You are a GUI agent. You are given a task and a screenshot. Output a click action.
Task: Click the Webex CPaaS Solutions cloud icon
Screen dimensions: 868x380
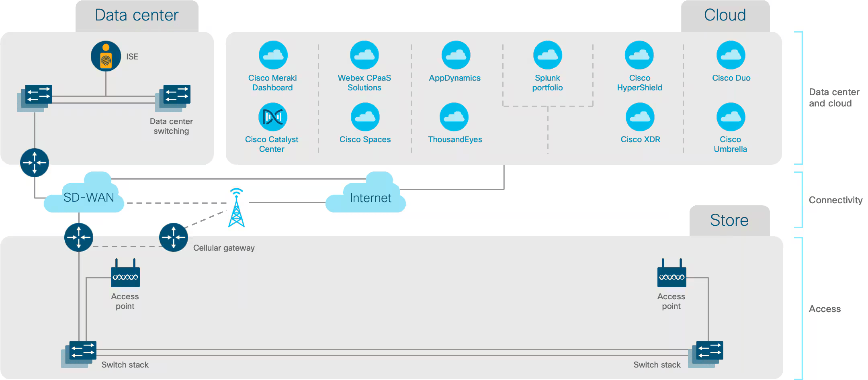[364, 55]
